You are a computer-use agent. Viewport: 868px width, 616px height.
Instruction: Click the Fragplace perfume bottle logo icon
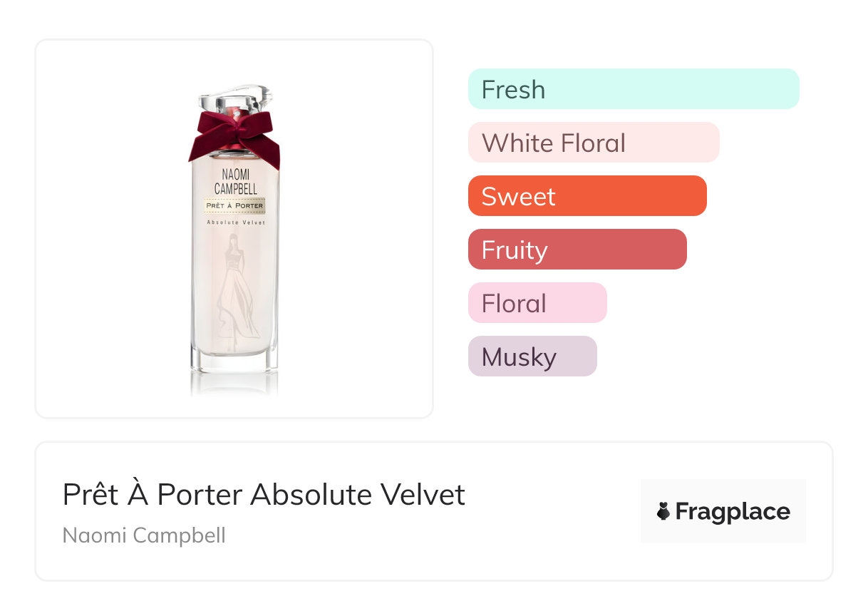pos(663,511)
